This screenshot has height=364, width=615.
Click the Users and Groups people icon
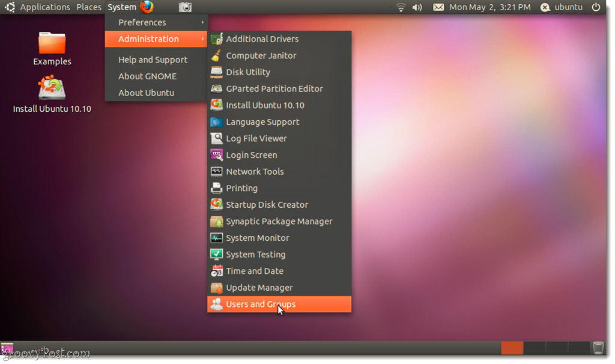[x=216, y=304]
